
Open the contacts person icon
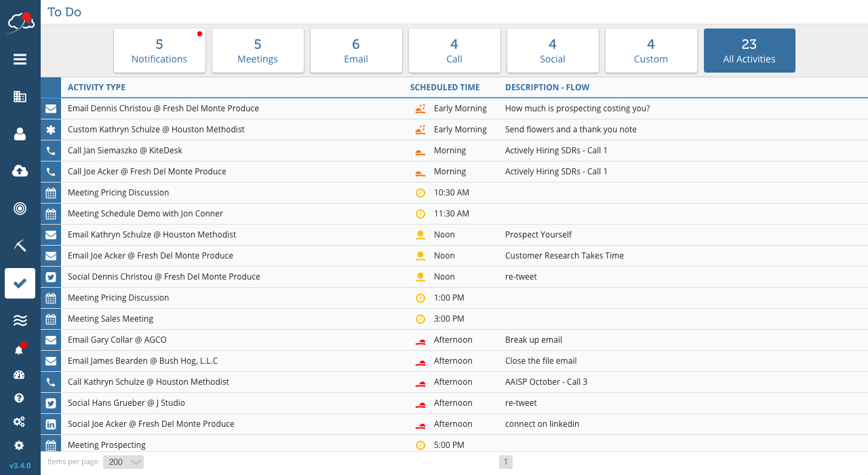tap(20, 134)
